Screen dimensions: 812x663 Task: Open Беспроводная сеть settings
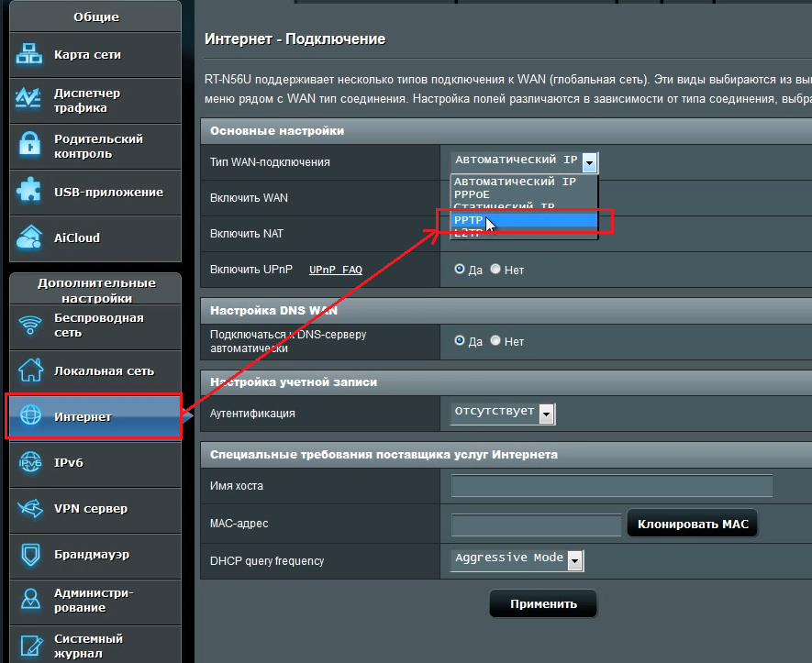[95, 326]
